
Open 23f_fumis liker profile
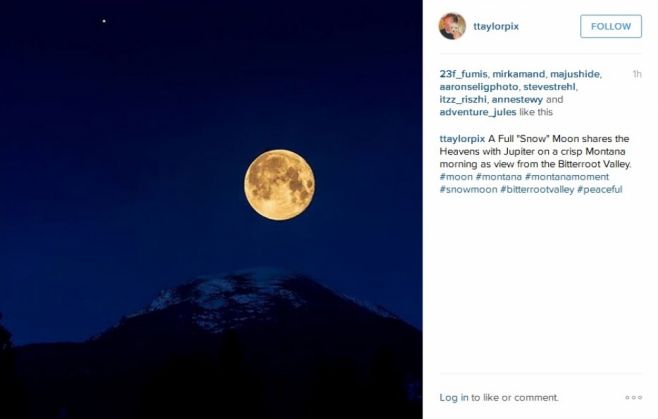[463, 74]
